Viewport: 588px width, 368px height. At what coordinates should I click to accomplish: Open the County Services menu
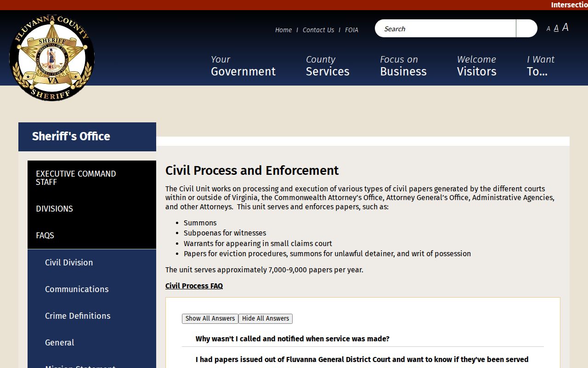coord(328,66)
